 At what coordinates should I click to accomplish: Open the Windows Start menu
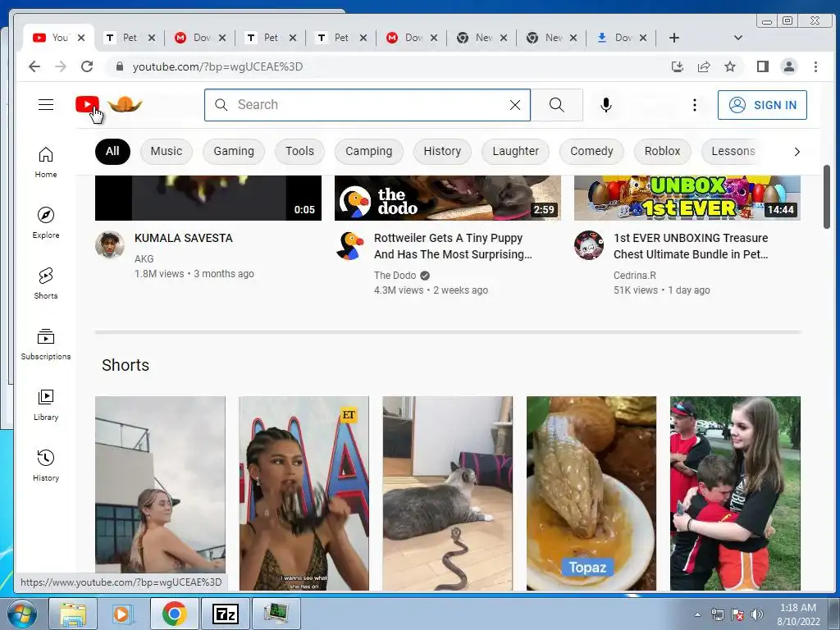[21, 614]
